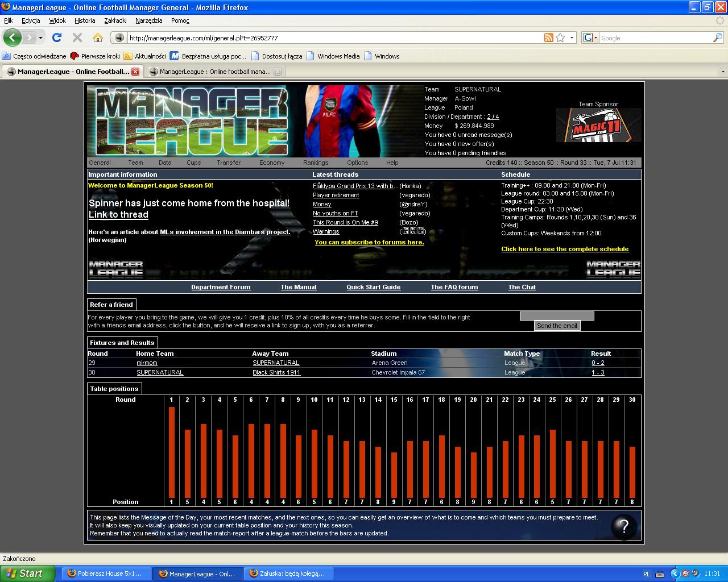
Task: Click the search magnifier icon
Action: coord(718,38)
